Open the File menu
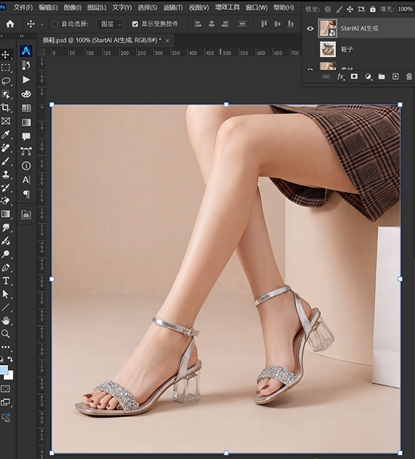Viewport: 415px width, 459px height. [x=23, y=7]
